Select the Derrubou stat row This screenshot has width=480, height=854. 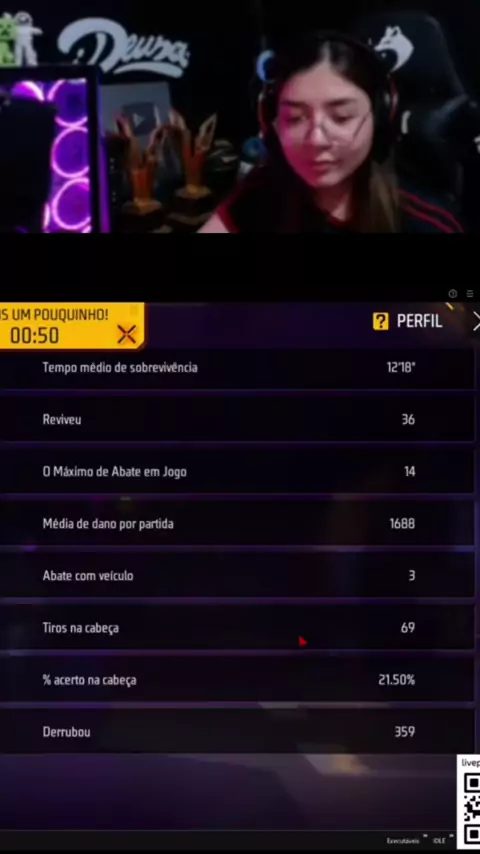pyautogui.click(x=236, y=732)
